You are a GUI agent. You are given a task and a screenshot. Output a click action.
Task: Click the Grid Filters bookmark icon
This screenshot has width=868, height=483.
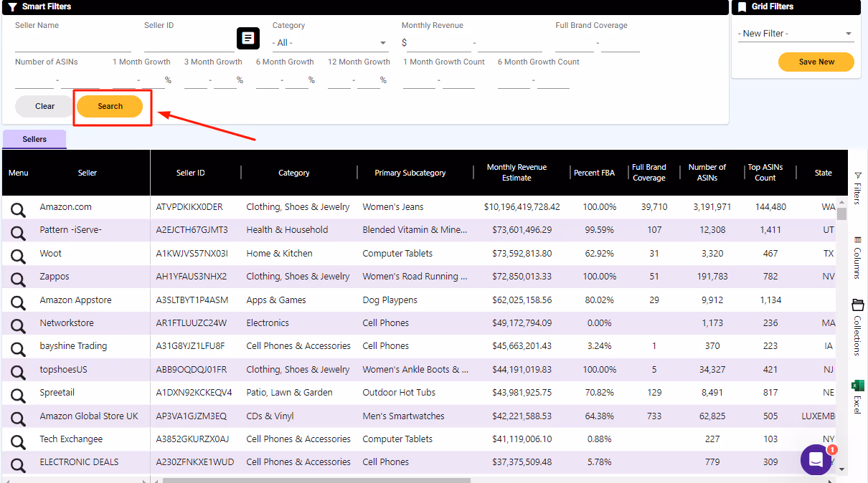[742, 6]
